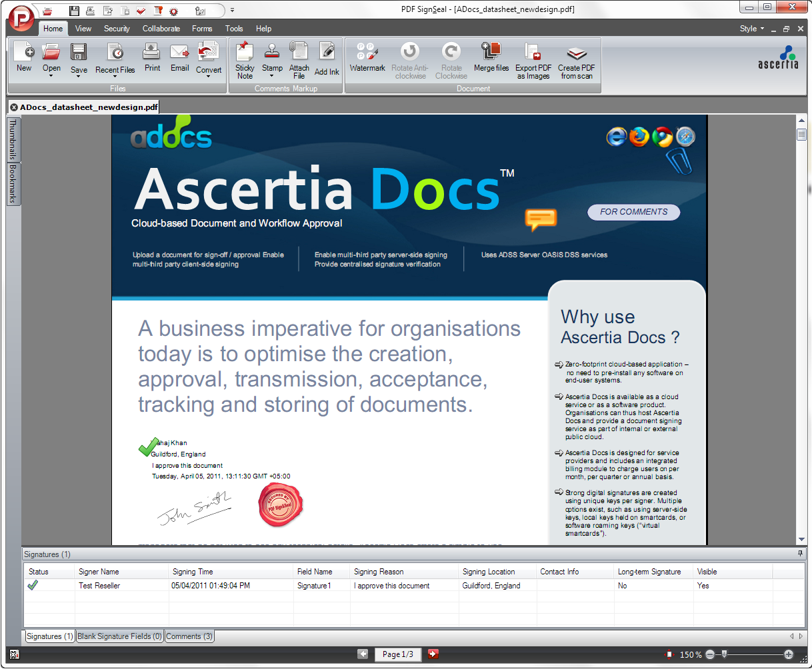Click the 150 % zoom level value
This screenshot has width=812, height=669.
point(691,655)
